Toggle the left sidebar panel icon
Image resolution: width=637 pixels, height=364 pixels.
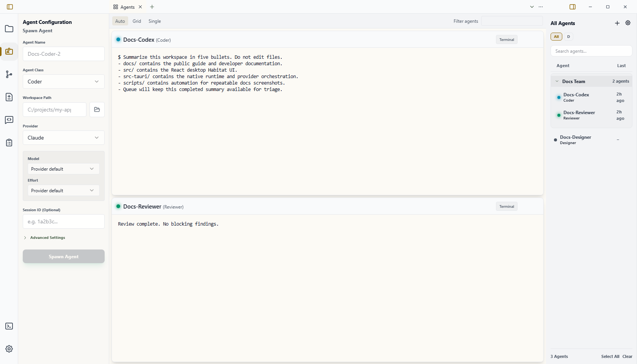tap(10, 7)
